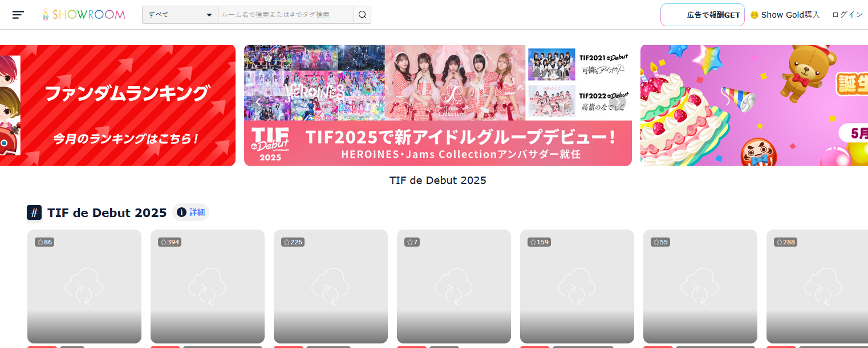Open the room card with 159 stars
The height and width of the screenshot is (348, 868).
[577, 286]
